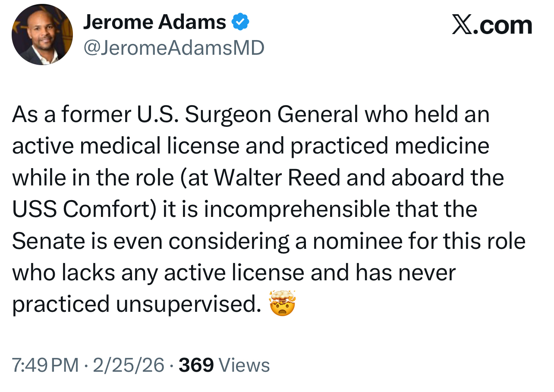
Task: Click the X logo glyph in X.com
Action: click(x=462, y=25)
